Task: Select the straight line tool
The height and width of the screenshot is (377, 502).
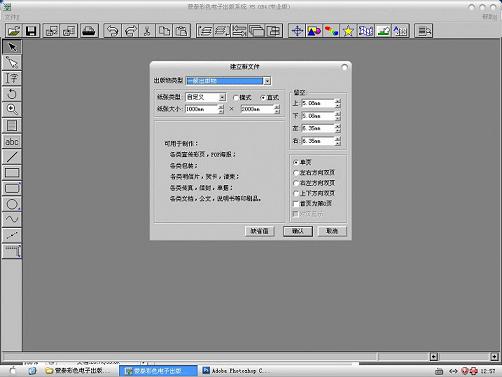Action: click(x=12, y=157)
